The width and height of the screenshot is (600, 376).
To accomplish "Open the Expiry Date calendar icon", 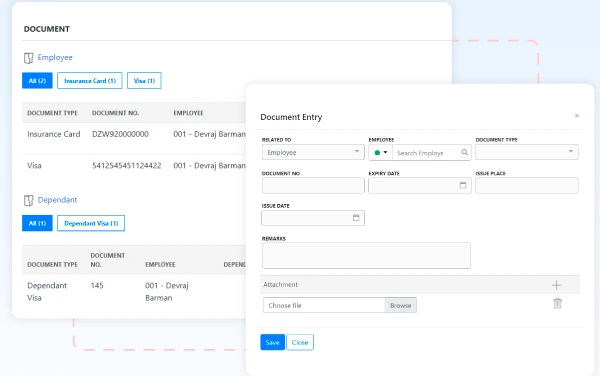I will [463, 185].
